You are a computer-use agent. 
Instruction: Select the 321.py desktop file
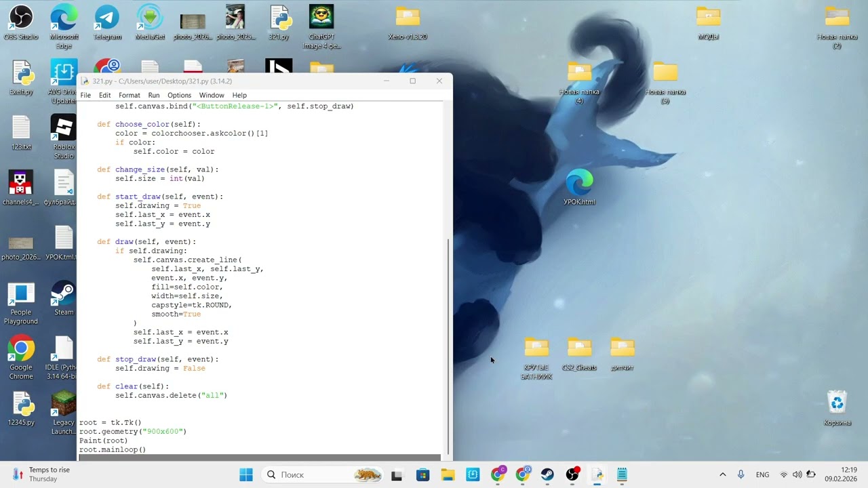(x=279, y=22)
